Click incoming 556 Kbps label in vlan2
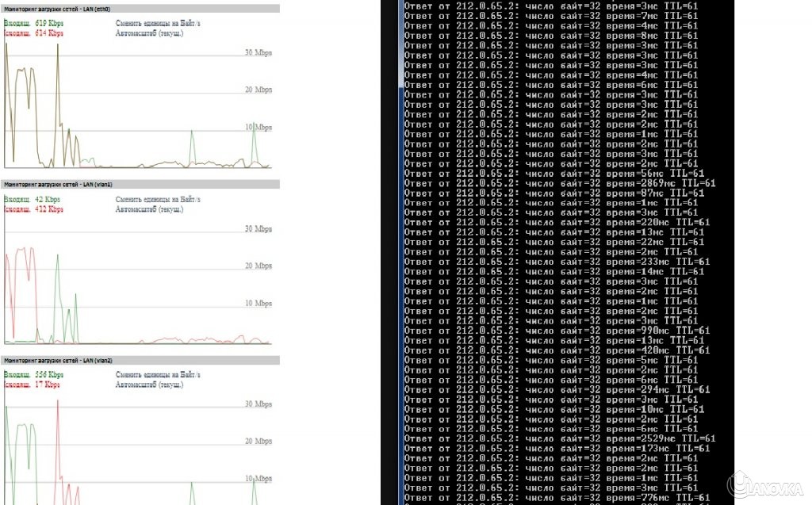 click(x=33, y=374)
